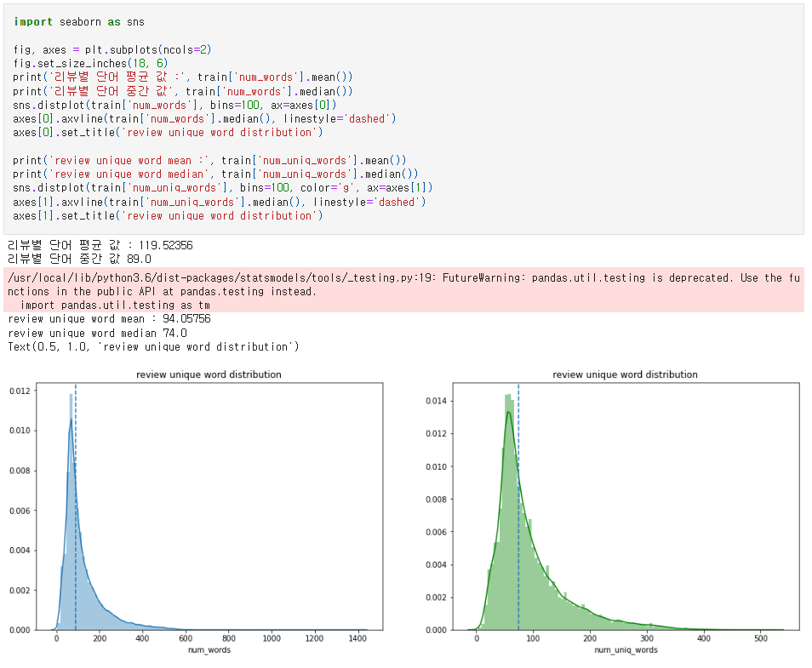Click the dashed median line in blue chart
Screen dimensions: 812x668
point(76,506)
